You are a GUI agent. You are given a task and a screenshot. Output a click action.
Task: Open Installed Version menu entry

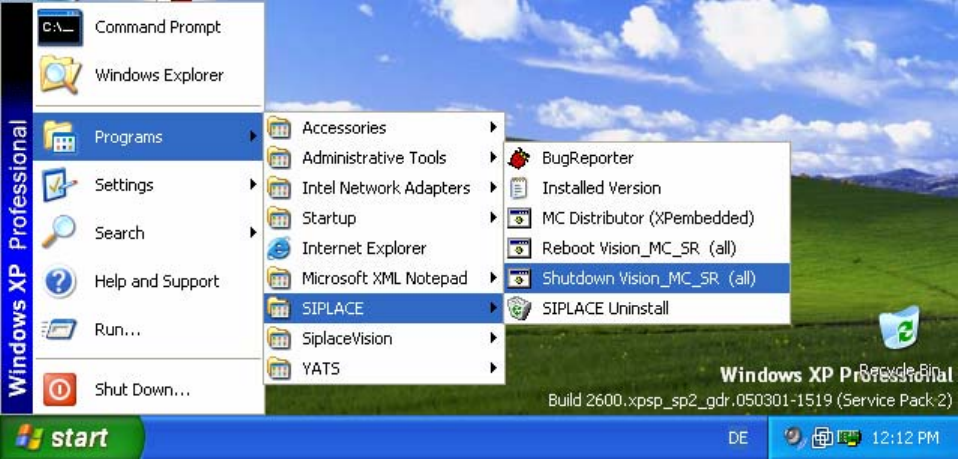(647, 188)
